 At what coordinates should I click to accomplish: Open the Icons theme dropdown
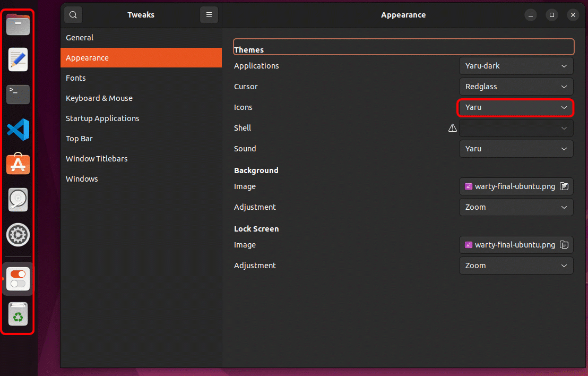516,107
